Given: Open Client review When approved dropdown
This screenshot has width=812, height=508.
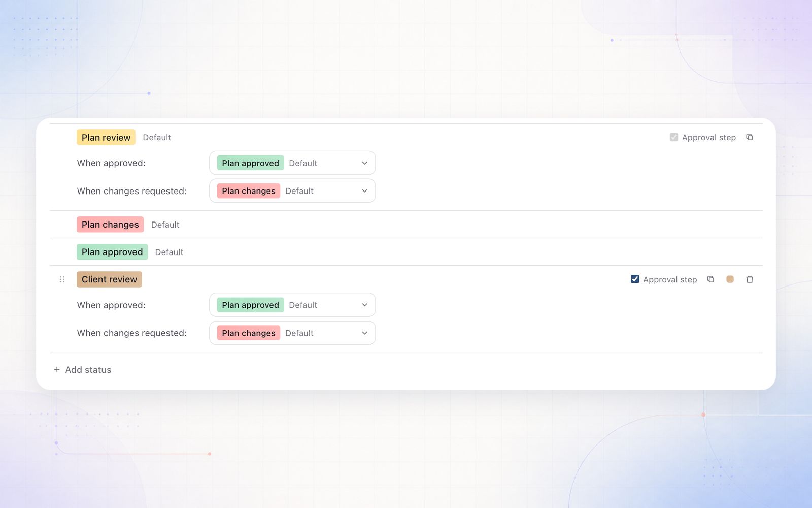Looking at the screenshot, I should (x=292, y=305).
